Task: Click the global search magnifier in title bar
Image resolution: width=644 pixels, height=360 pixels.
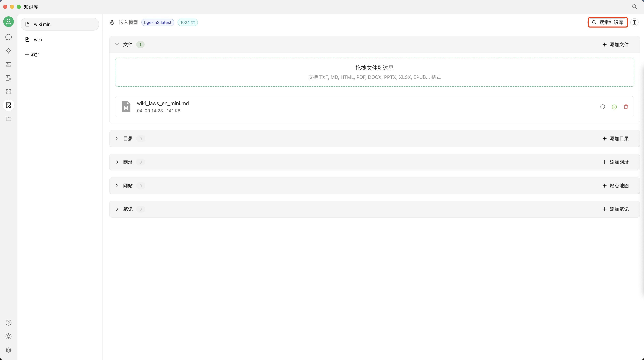Action: 635,7
